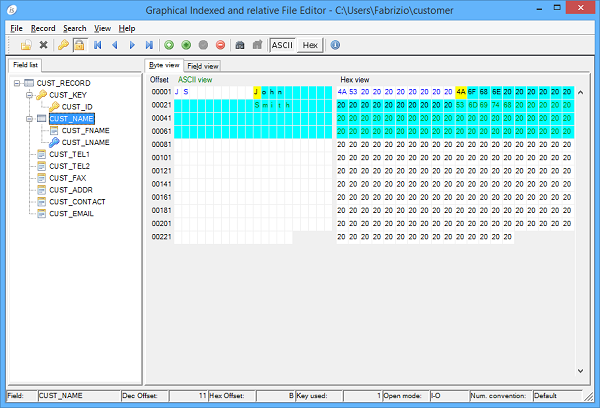Click the X close-file toolbar icon
This screenshot has height=408, width=600.
(x=43, y=45)
